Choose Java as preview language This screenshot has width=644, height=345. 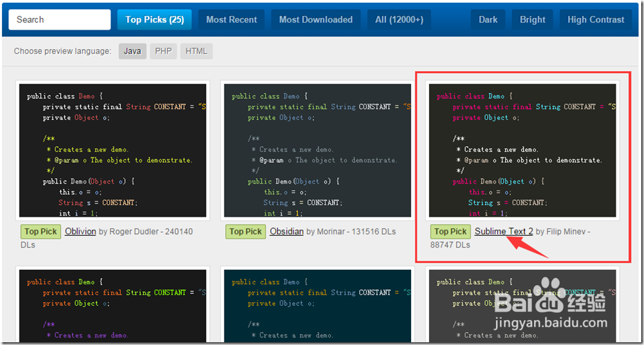click(133, 51)
